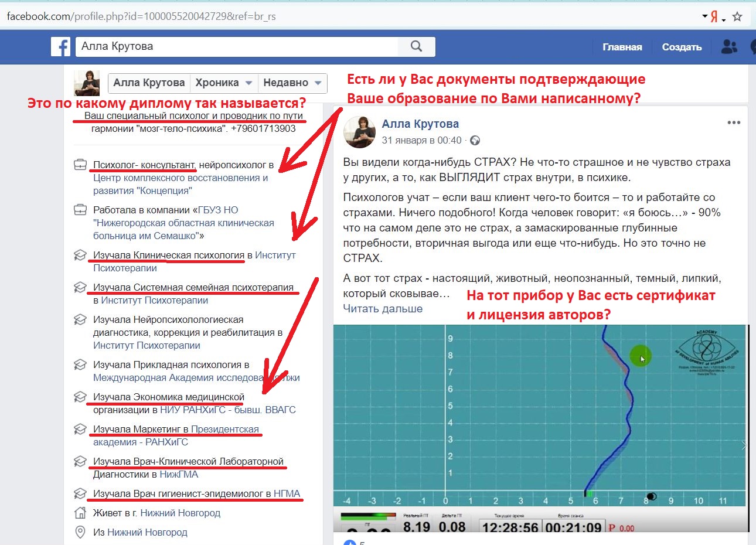Image resolution: width=756 pixels, height=545 pixels.
Task: Click Создать in top bar
Action: pos(682,47)
